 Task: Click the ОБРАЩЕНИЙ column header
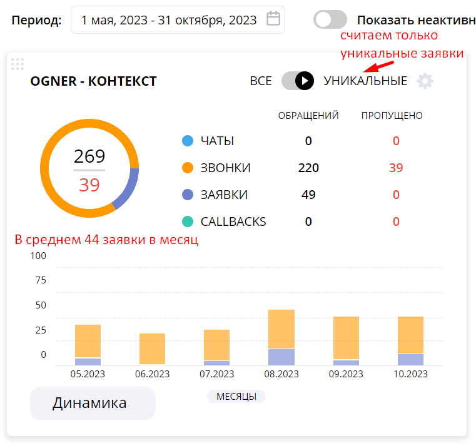(x=308, y=115)
